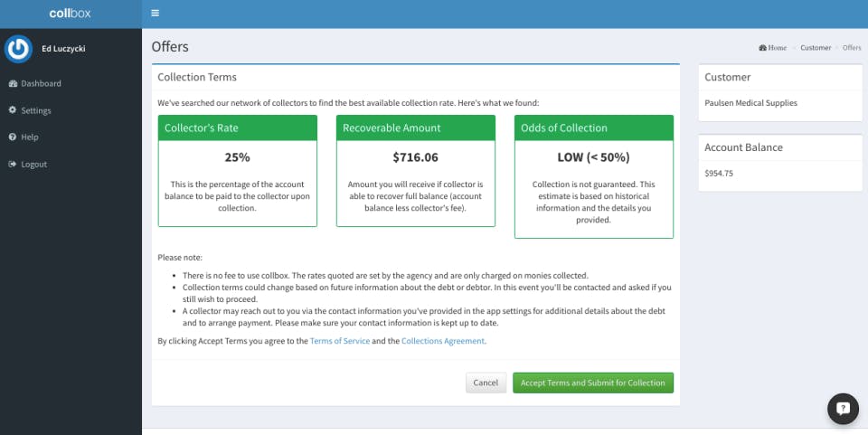Toggle the hamburger sidebar menu icon
This screenshot has width=868, height=435.
point(155,13)
